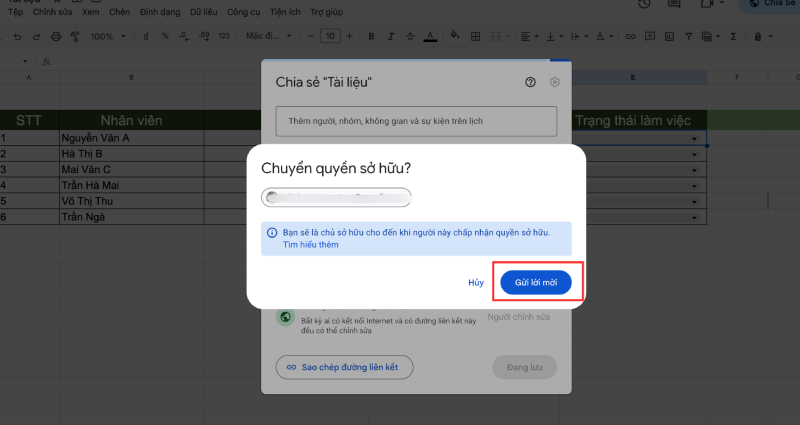Open vertical align dropdown
This screenshot has width=800, height=425.
tap(554, 36)
